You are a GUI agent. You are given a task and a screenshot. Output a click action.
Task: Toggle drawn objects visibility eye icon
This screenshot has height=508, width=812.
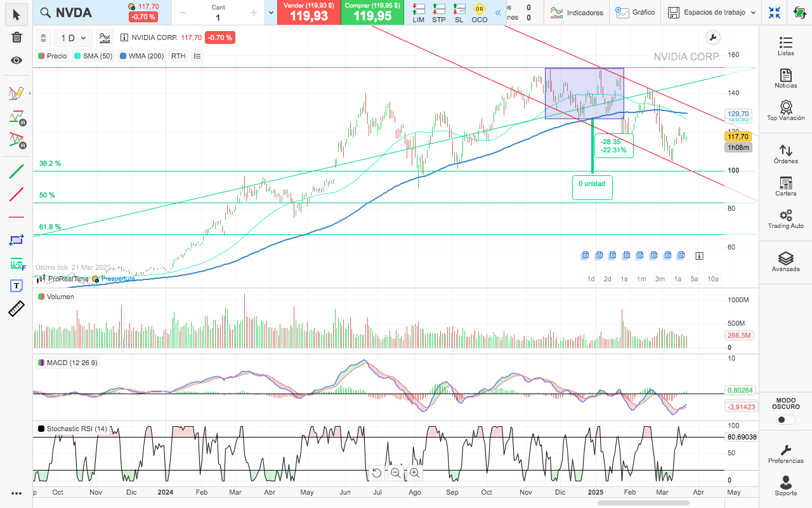pos(16,60)
